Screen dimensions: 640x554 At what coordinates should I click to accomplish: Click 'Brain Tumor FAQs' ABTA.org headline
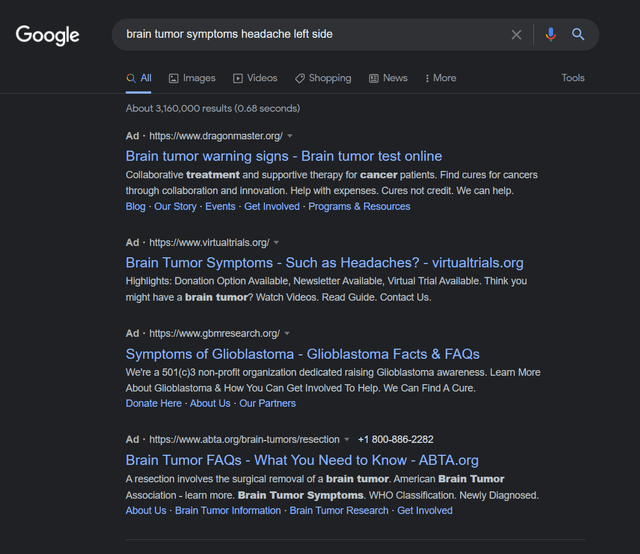point(302,460)
